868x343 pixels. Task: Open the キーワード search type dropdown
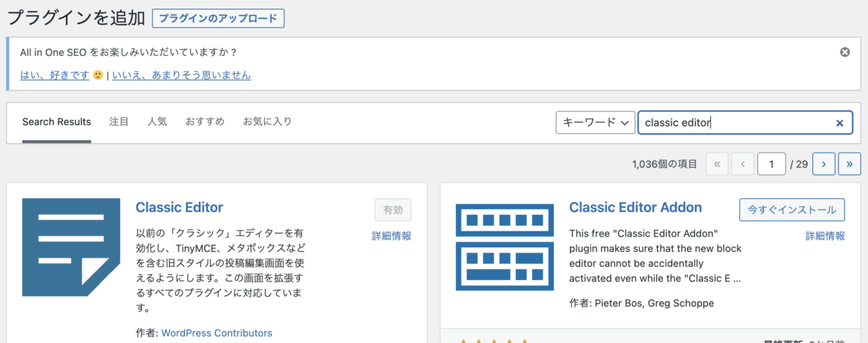(x=595, y=122)
